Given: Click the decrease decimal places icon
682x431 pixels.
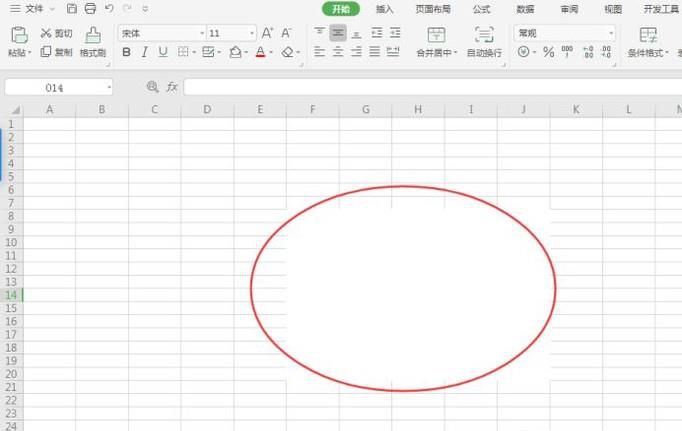Looking at the screenshot, I should 607,52.
